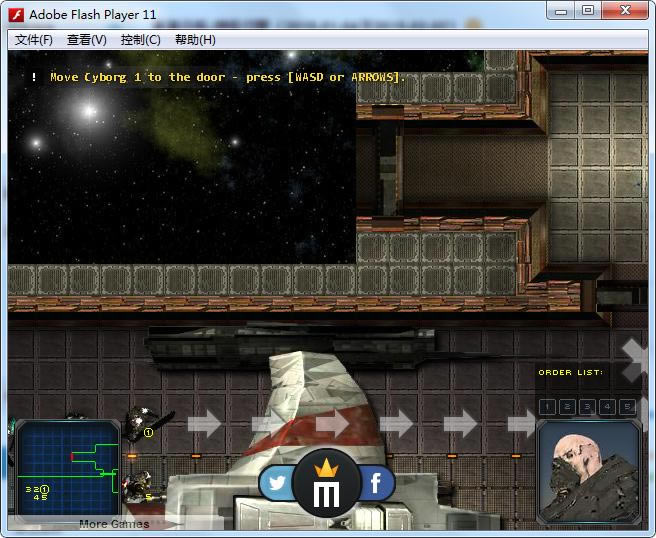Open the 控制(C) menu
The height and width of the screenshot is (538, 656).
click(x=140, y=40)
